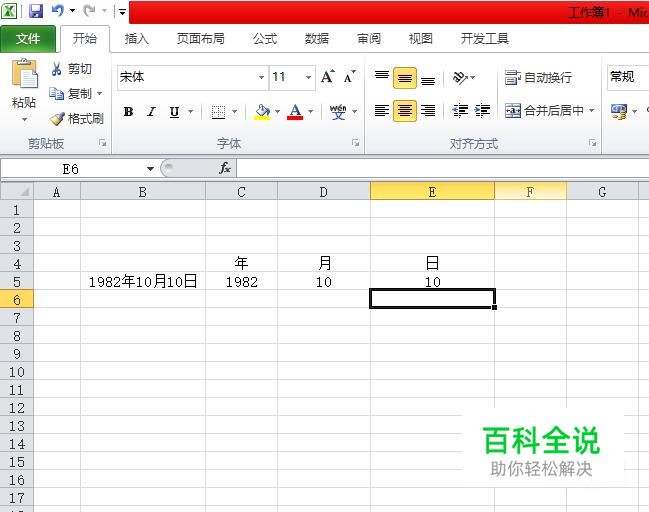
Task: Open the number format dropdown (常规)
Action: coord(628,77)
